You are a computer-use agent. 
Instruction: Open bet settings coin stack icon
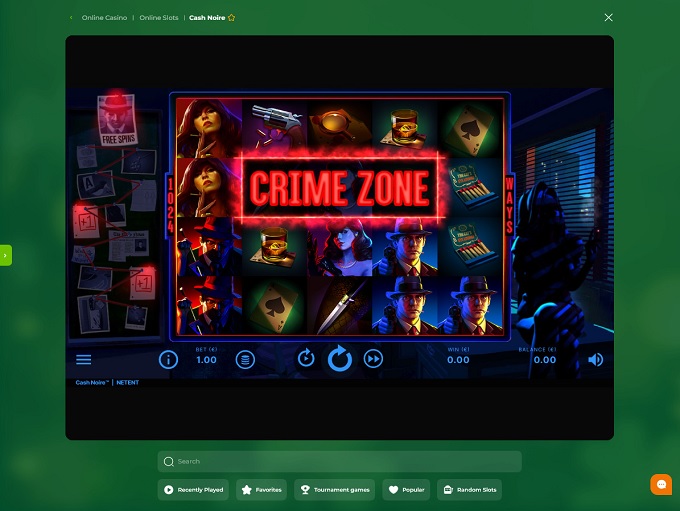pos(245,359)
